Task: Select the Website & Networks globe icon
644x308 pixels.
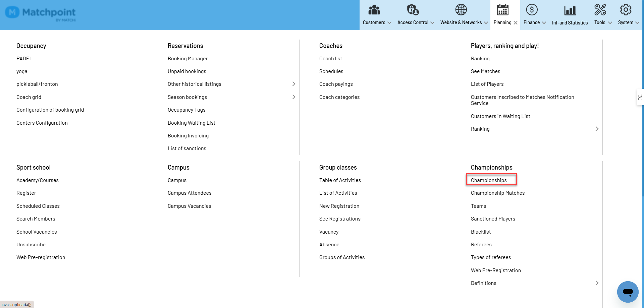Action: coord(461,10)
